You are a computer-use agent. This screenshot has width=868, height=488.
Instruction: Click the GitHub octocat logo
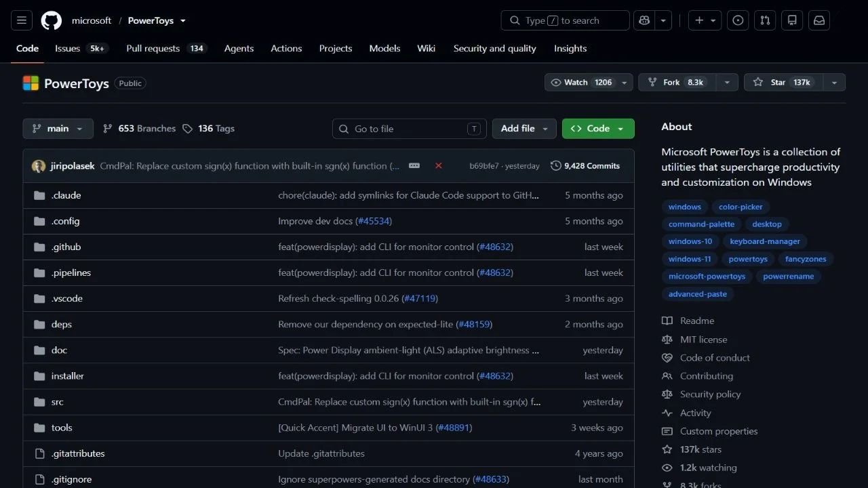pos(52,20)
